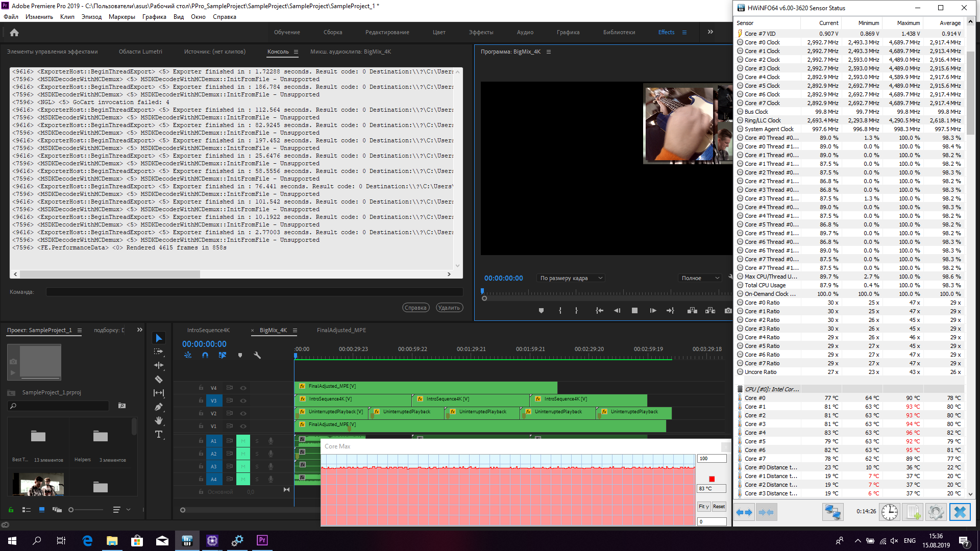Click HWiNFO expand arrows button

click(x=744, y=512)
